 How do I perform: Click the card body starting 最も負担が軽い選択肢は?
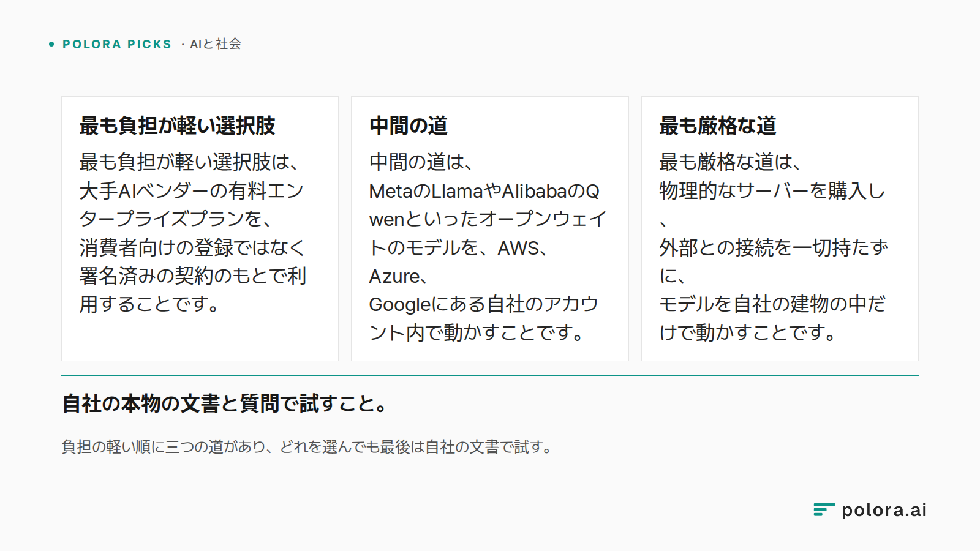tap(193, 233)
